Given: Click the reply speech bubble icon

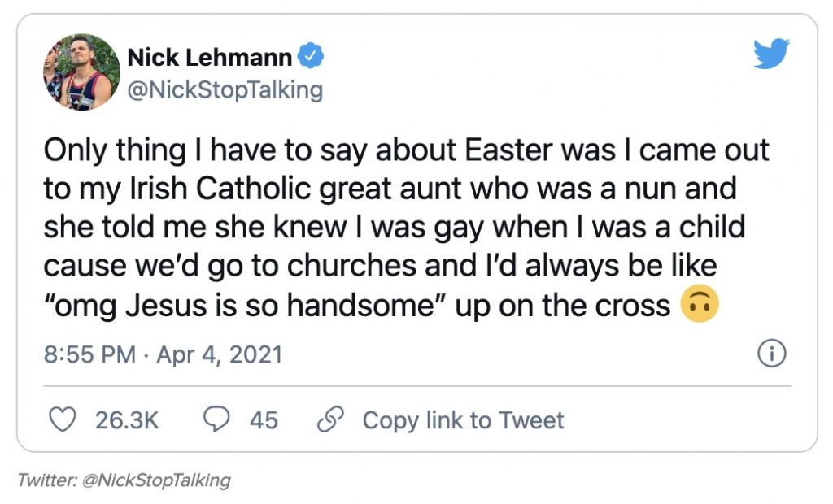Looking at the screenshot, I should click(215, 419).
